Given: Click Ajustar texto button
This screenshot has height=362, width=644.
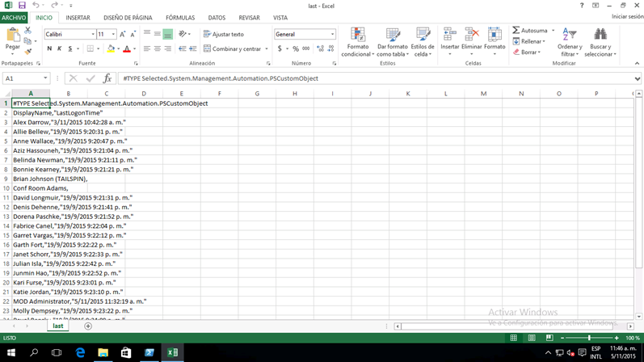Looking at the screenshot, I should click(224, 35).
